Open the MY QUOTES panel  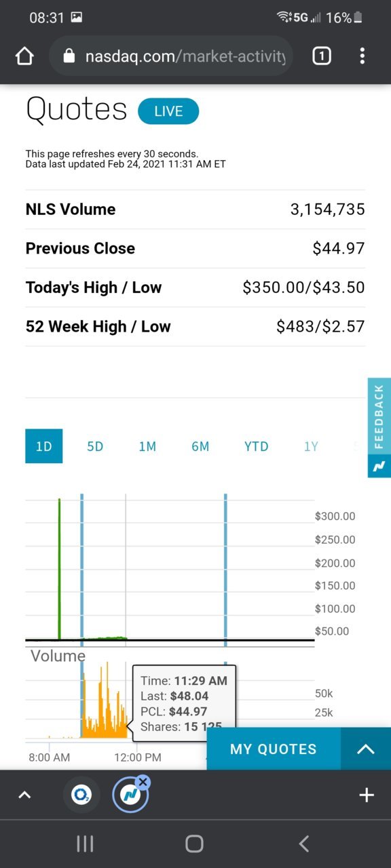click(274, 749)
